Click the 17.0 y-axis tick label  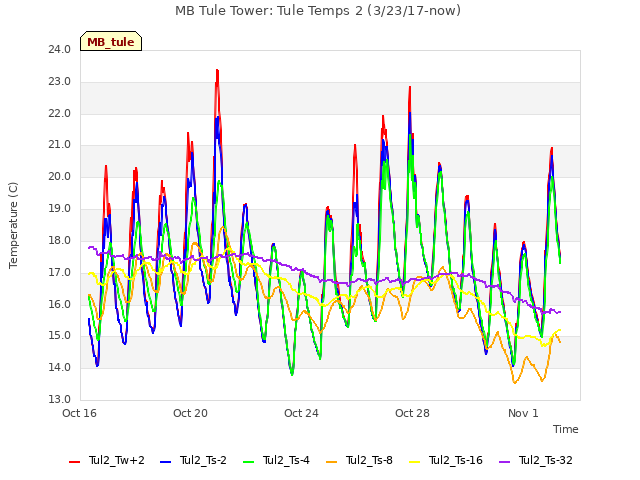pyautogui.click(x=60, y=272)
